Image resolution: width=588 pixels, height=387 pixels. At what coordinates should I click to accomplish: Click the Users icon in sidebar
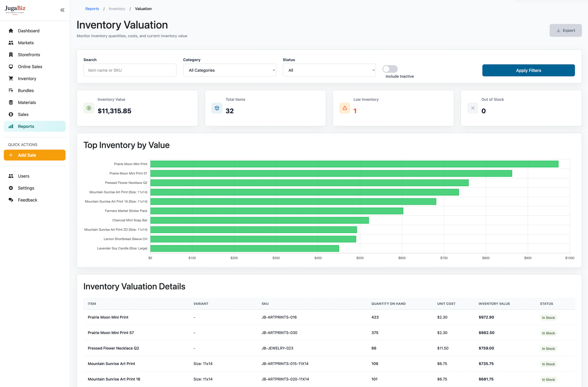point(11,176)
